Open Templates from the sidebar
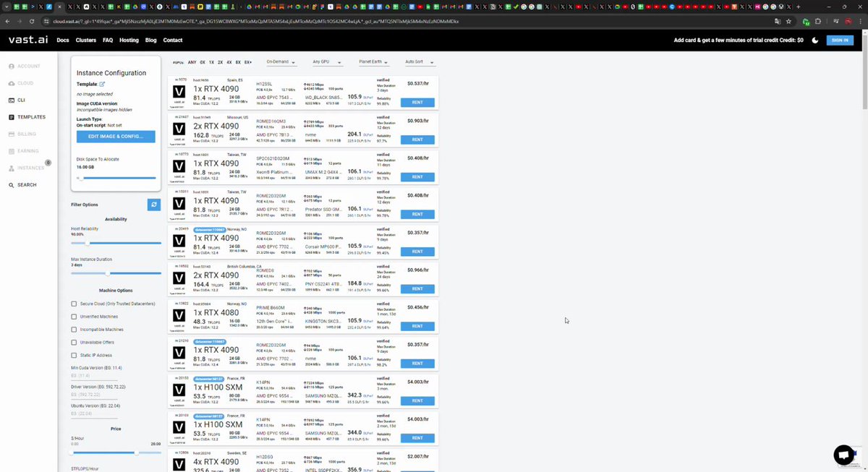The width and height of the screenshot is (868, 472). [x=27, y=117]
